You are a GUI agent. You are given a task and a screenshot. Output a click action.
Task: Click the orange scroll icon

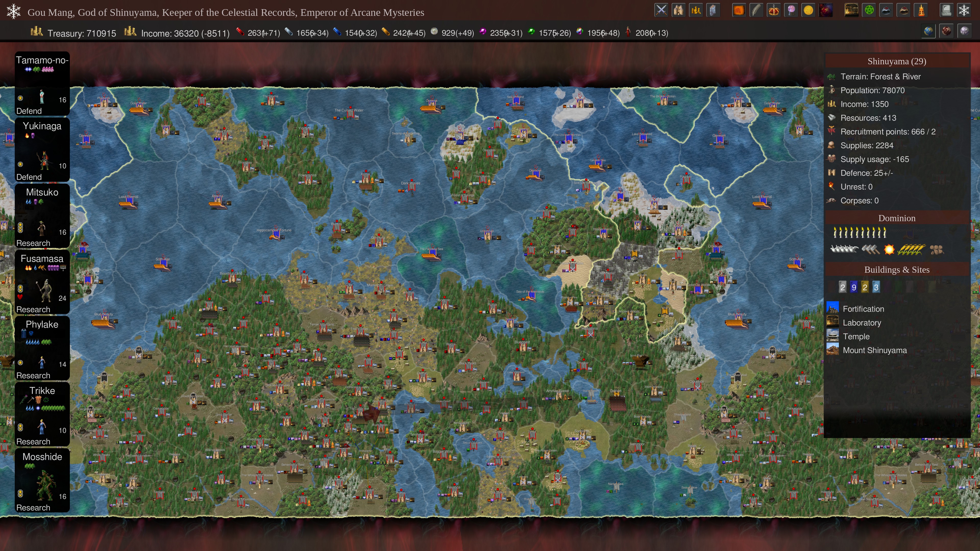tap(739, 10)
